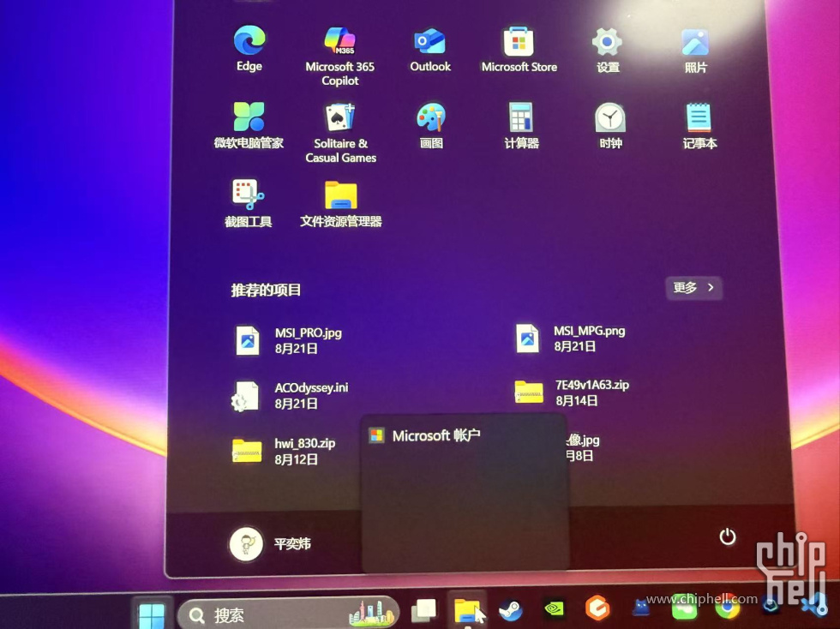Open the 计算器 (Calculator) app
Viewport: 840px width, 629px height.
[x=521, y=126]
